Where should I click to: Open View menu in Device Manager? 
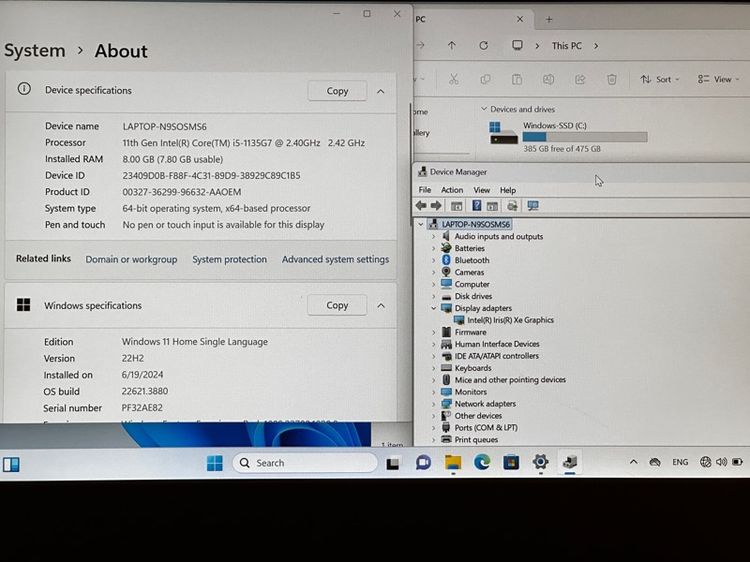click(x=482, y=190)
